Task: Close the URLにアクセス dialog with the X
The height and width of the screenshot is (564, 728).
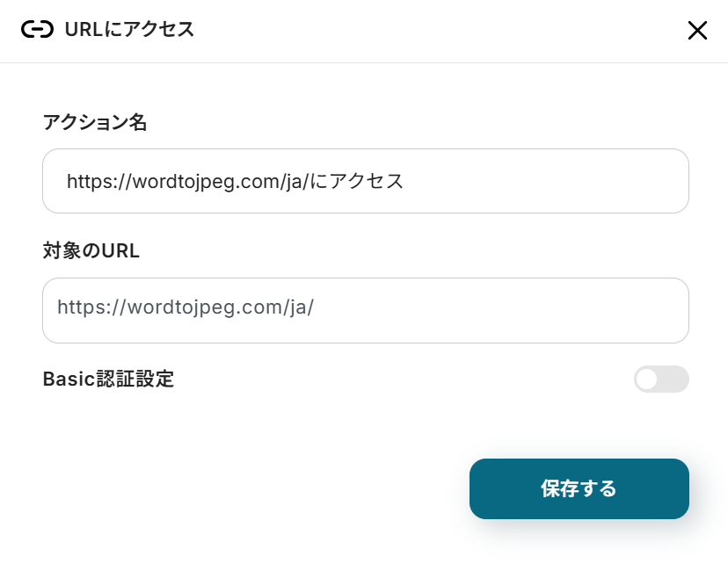Action: pyautogui.click(x=697, y=31)
